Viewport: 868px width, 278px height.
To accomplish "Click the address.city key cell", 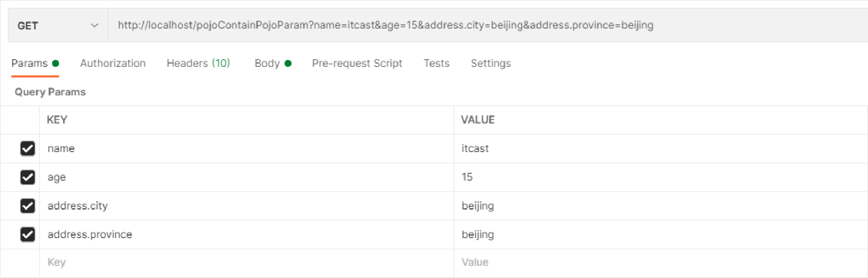I will [247, 206].
